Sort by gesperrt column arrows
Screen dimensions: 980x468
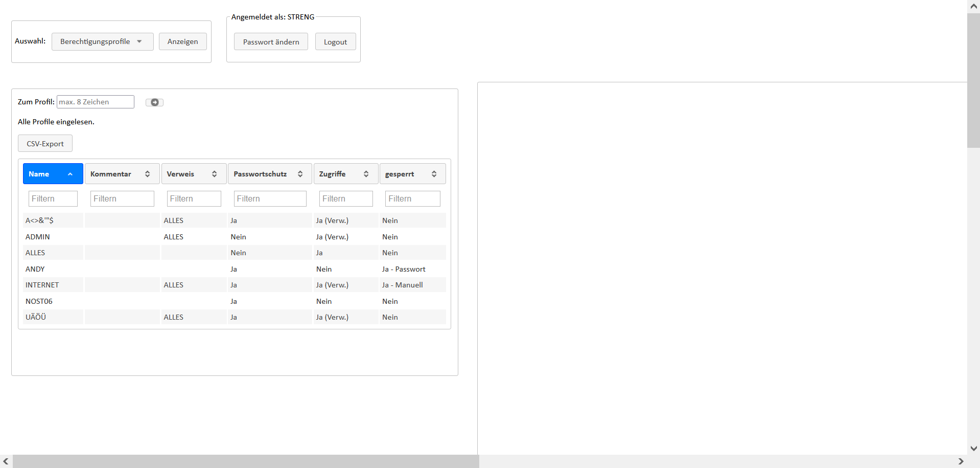[x=434, y=174]
